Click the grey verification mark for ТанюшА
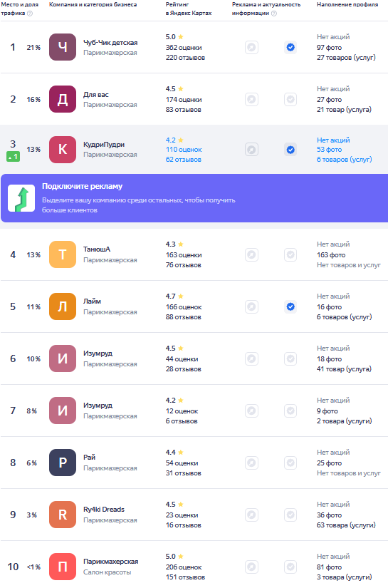 [290, 254]
